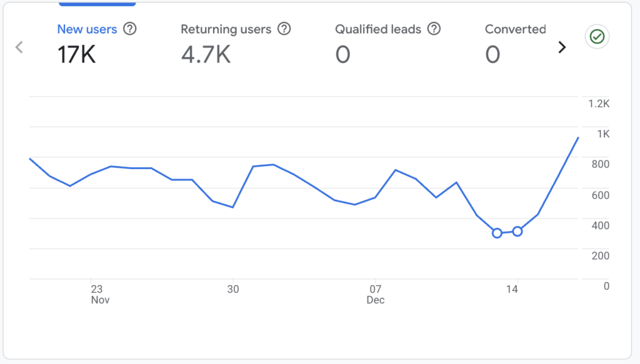Click the 4.7K returning users value
The image size is (640, 364).
coord(206,55)
